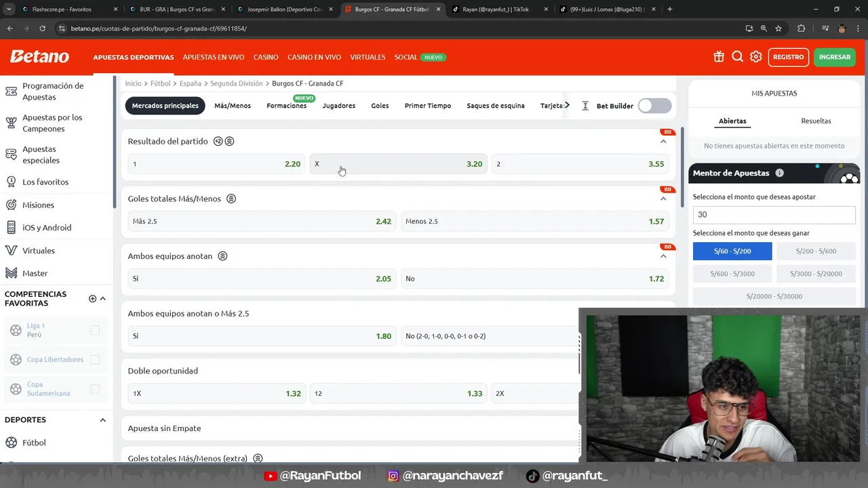Click the iOS y Android phone icon
Screen dimensions: 868x488
11,228
